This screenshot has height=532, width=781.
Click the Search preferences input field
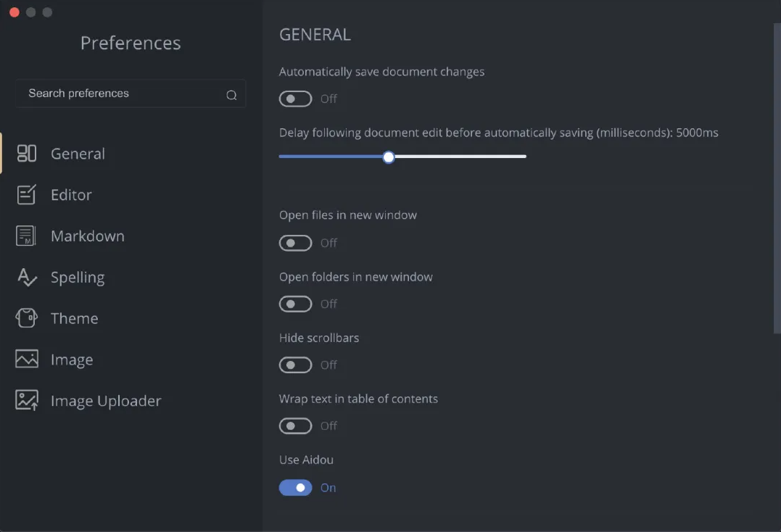pos(131,93)
